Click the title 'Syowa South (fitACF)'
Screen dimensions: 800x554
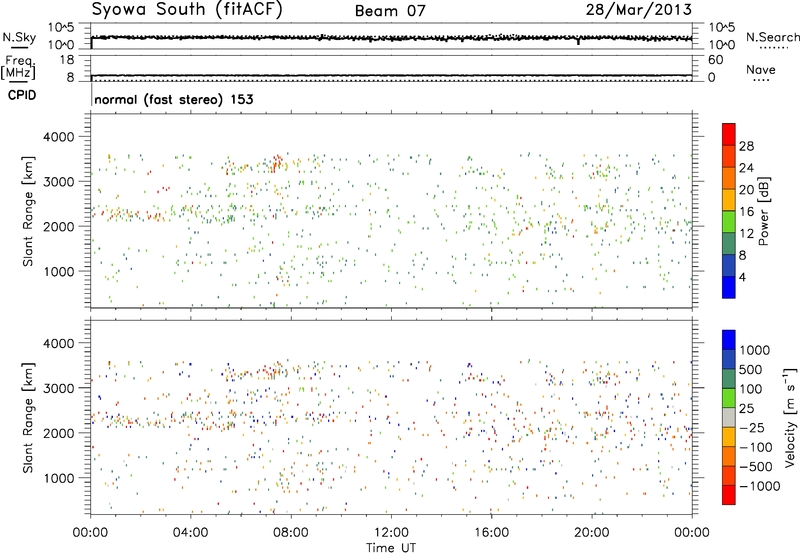(x=187, y=10)
